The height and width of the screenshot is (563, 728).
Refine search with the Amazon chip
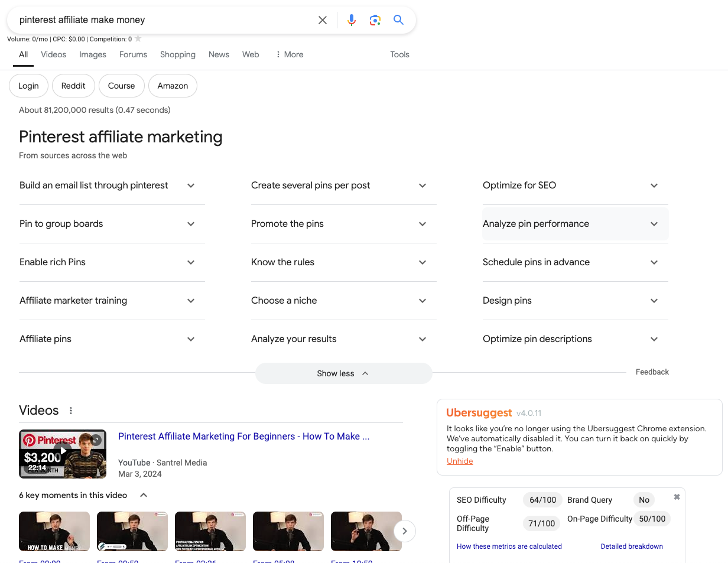(173, 86)
